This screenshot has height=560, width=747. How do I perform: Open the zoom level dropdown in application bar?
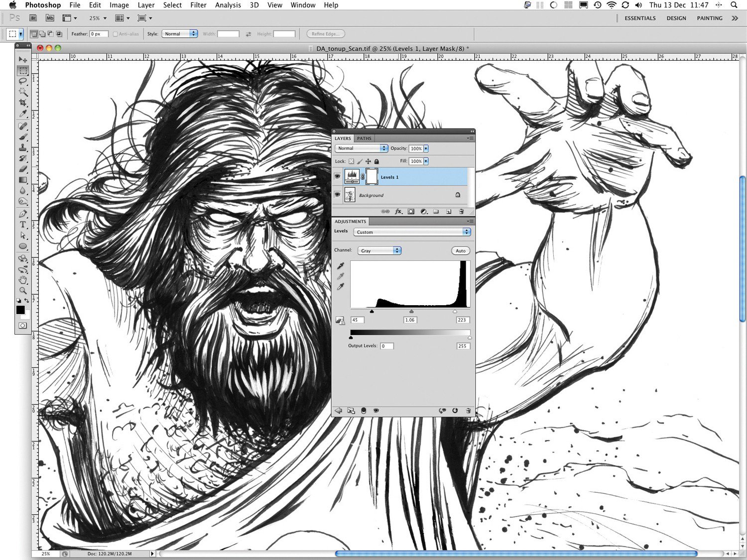coord(105,18)
